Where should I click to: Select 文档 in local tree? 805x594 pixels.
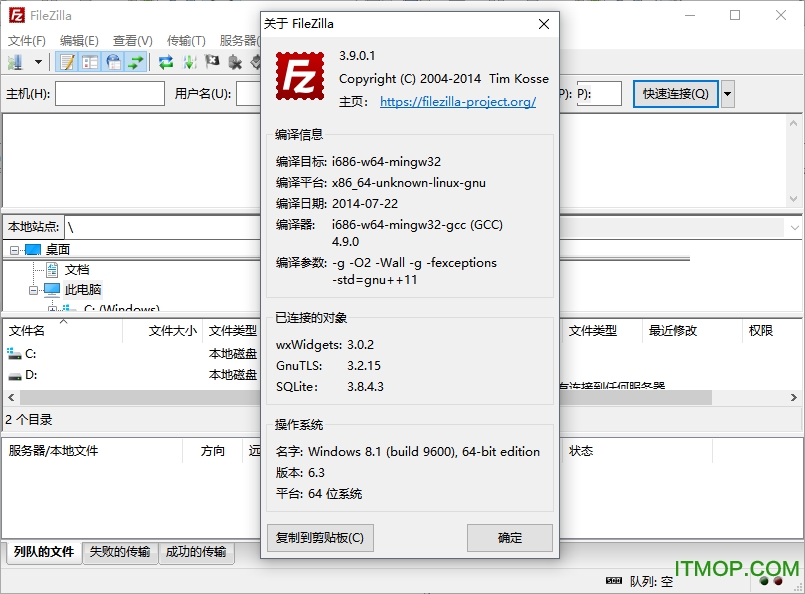tap(77, 270)
